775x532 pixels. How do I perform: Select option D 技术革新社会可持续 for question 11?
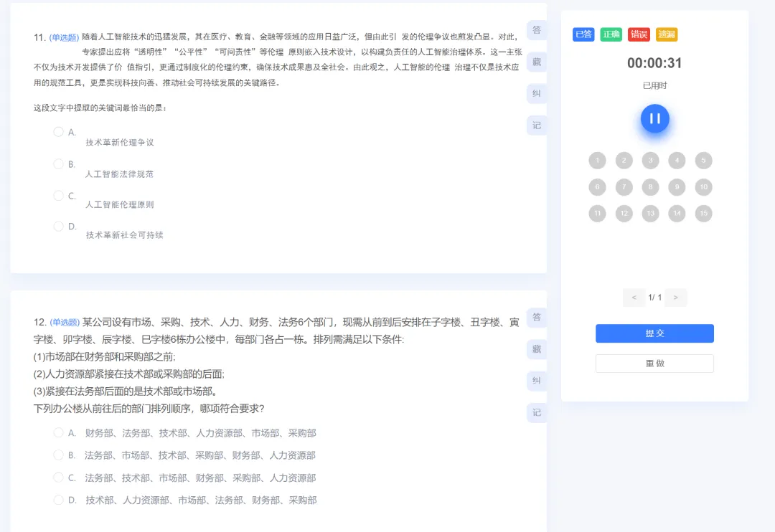click(58, 227)
